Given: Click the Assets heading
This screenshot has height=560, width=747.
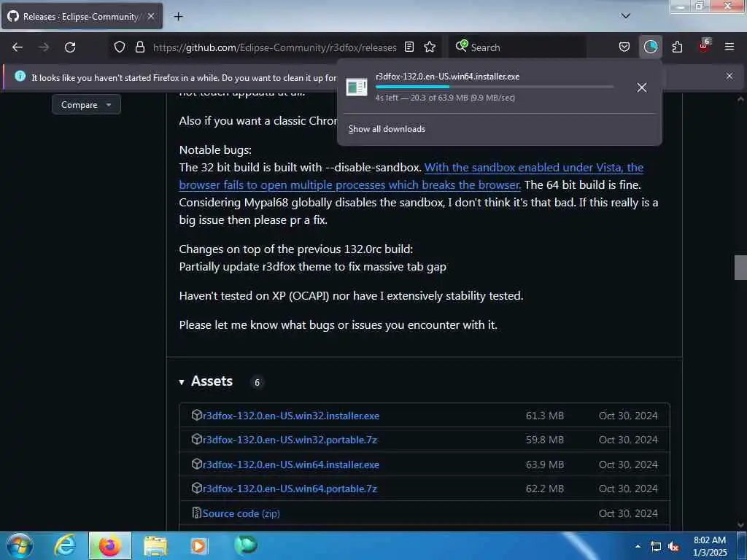Looking at the screenshot, I should click(212, 381).
